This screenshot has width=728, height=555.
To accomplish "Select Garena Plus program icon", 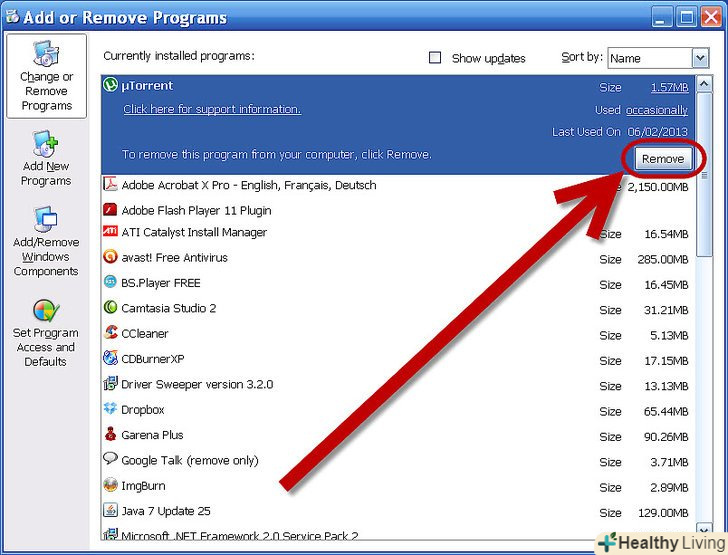I will pyautogui.click(x=110, y=434).
